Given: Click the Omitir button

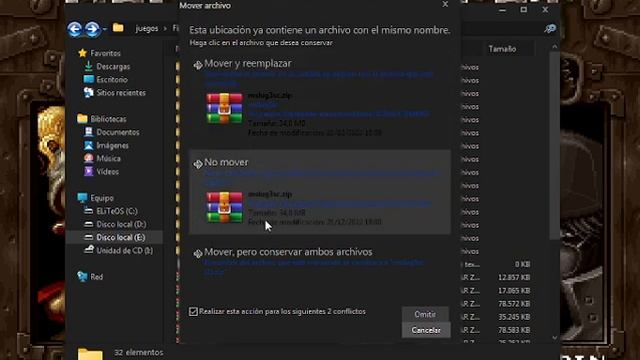Looking at the screenshot, I should coord(425,314).
